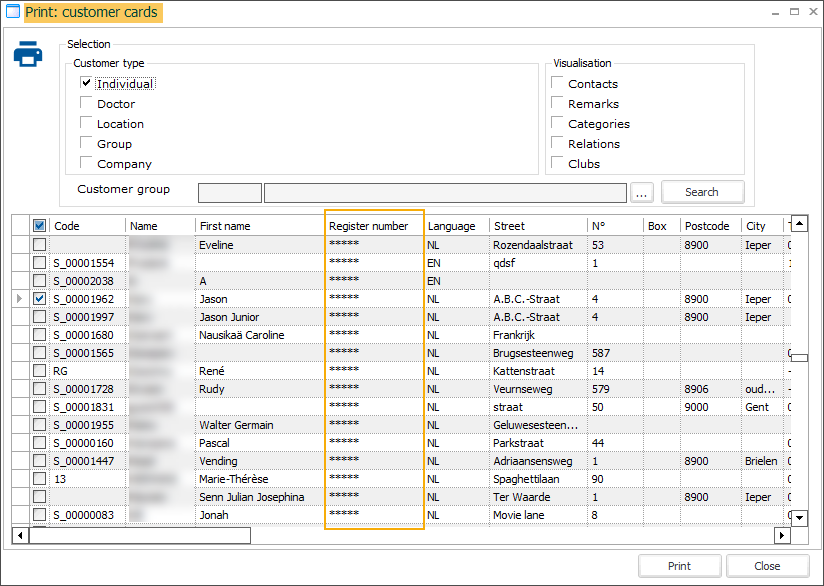Tick the Contacts visualisation checkbox
Screen dimensions: 824x586
pyautogui.click(x=558, y=84)
